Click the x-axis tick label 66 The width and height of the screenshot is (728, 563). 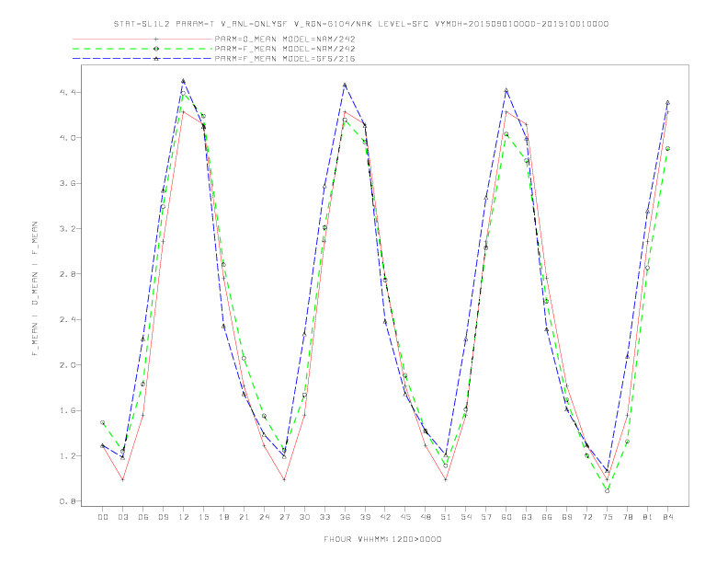point(547,517)
